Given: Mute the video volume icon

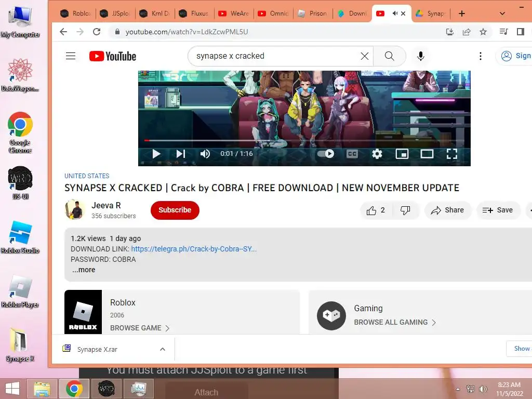Looking at the screenshot, I should click(205, 154).
